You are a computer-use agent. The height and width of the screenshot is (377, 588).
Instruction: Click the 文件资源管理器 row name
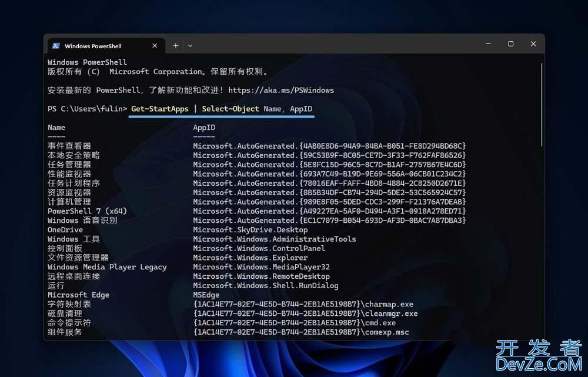78,258
